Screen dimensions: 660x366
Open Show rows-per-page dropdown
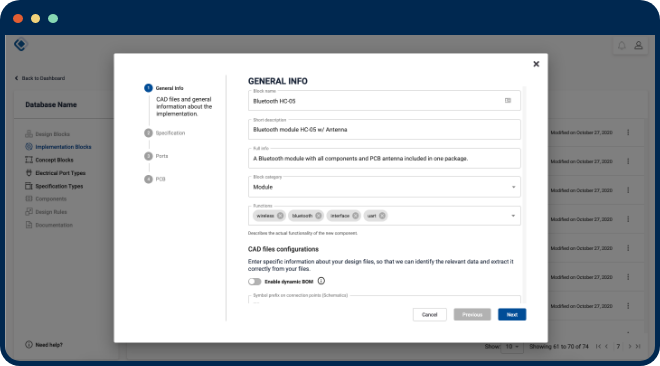[x=512, y=347]
